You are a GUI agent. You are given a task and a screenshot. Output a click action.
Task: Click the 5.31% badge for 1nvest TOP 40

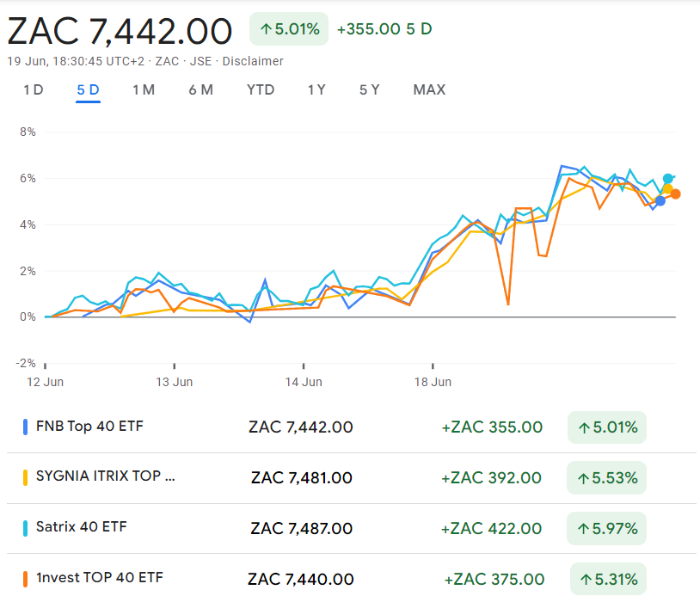[606, 578]
